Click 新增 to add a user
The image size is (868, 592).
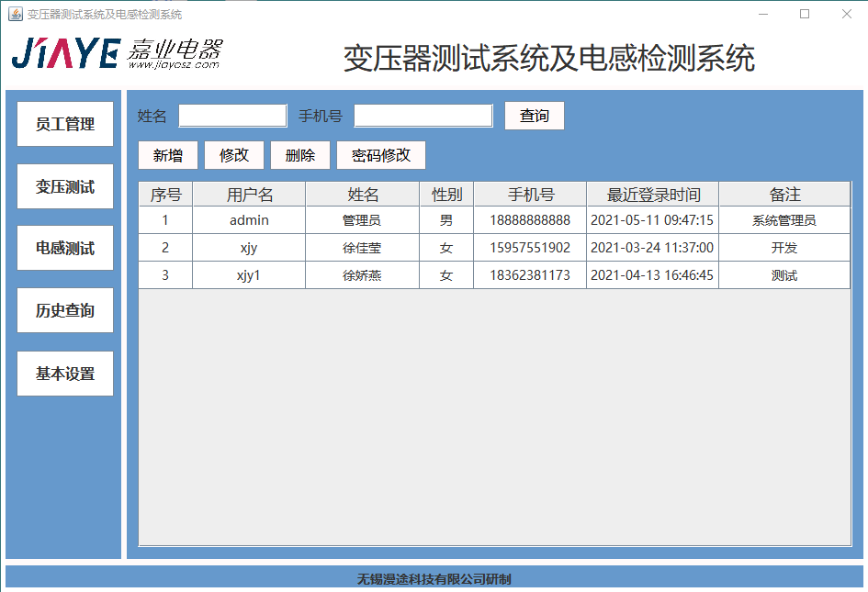[168, 155]
